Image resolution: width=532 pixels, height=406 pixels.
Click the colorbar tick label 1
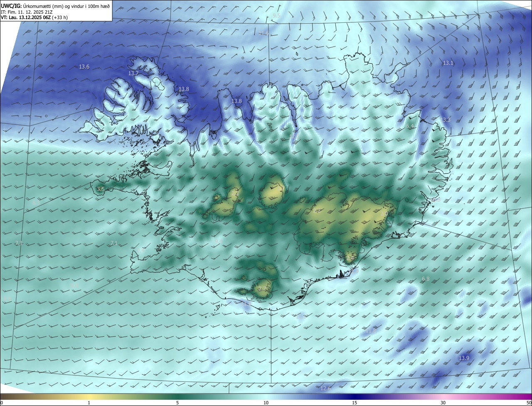(x=89, y=403)
